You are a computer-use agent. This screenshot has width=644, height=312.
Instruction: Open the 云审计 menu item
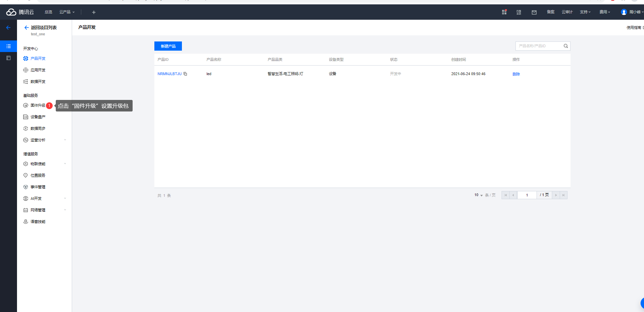pos(567,12)
